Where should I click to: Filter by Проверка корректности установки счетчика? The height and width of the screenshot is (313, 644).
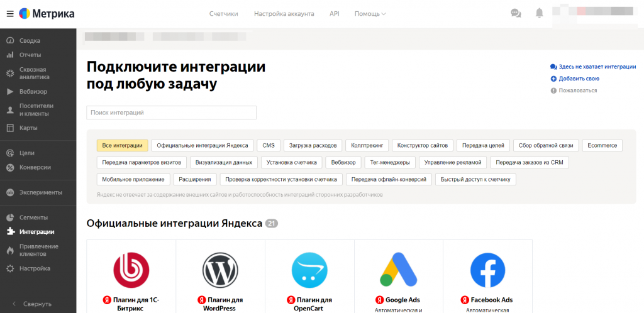click(x=281, y=179)
